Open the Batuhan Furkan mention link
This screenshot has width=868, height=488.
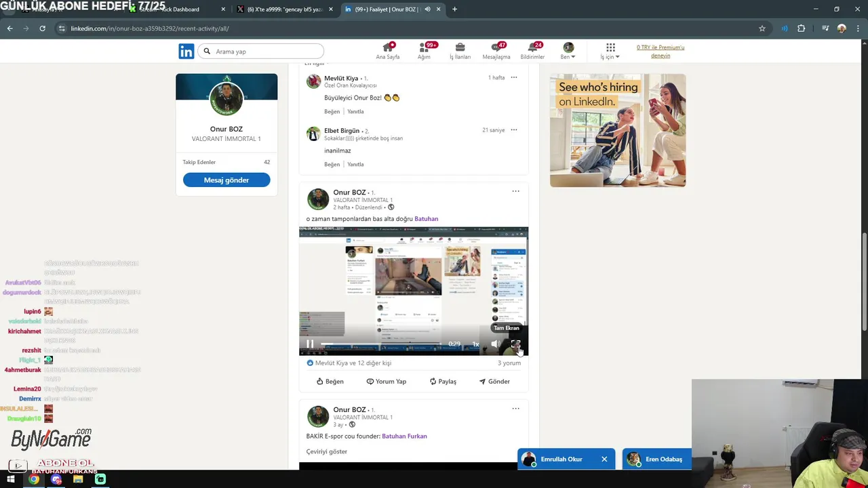tap(404, 436)
